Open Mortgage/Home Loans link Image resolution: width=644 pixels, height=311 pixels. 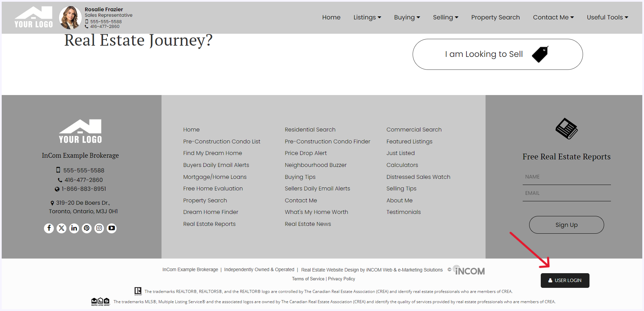tap(215, 177)
